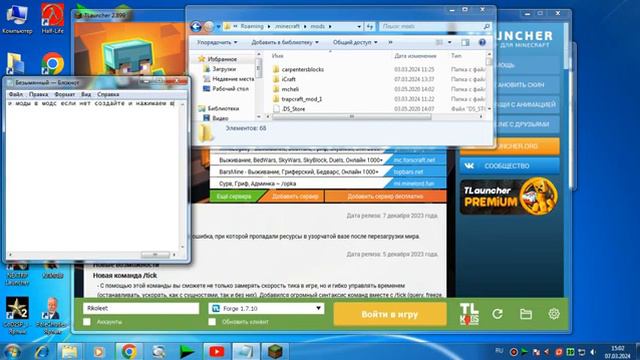The height and width of the screenshot is (360, 640).
Task: Click the TLauncher Premium banner
Action: click(x=509, y=197)
